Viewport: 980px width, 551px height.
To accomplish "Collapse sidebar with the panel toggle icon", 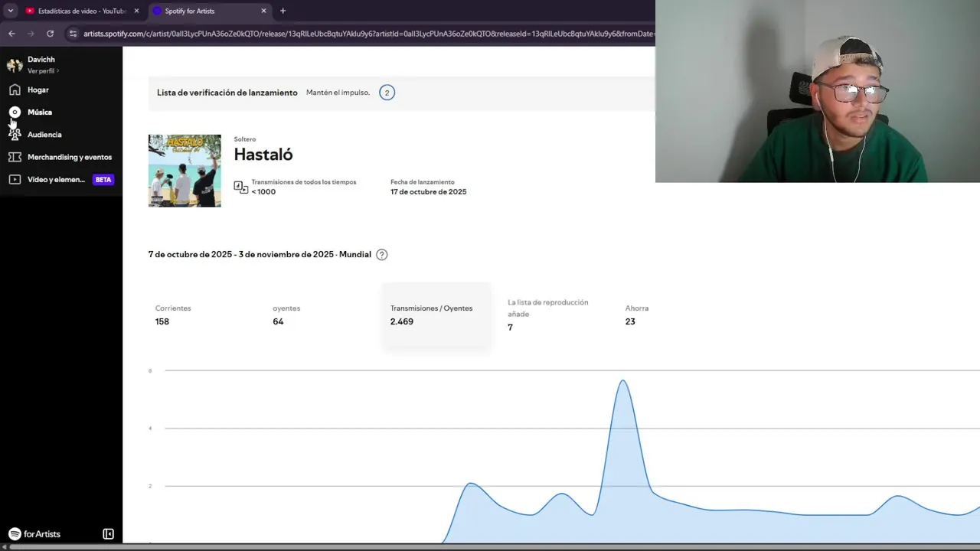I will tap(108, 534).
